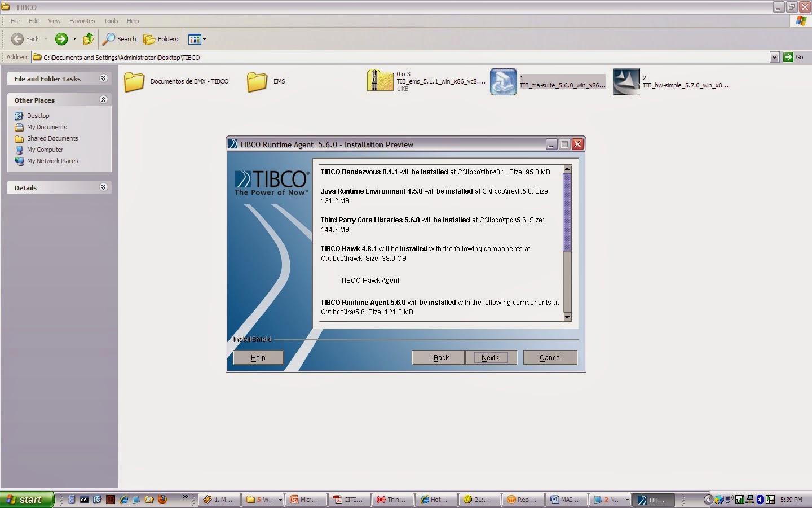Launch Firefox from the Quick Launch bar
Image resolution: width=812 pixels, height=508 pixels.
(162, 500)
